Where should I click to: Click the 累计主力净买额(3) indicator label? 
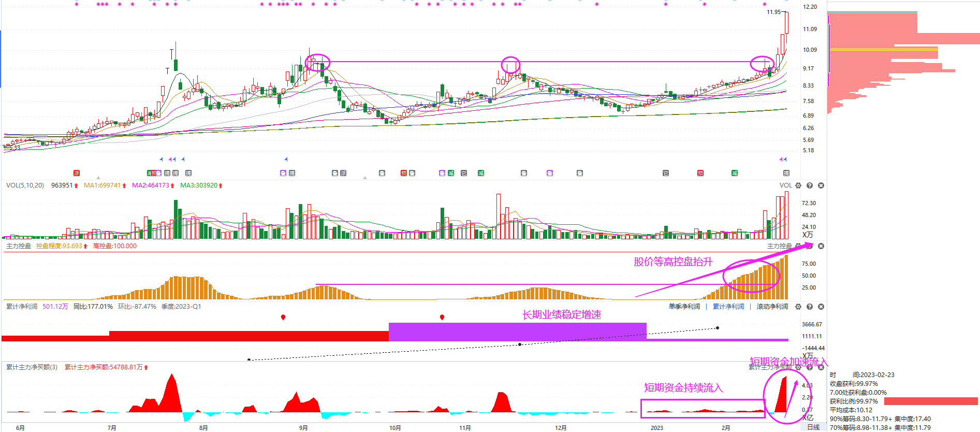32,367
